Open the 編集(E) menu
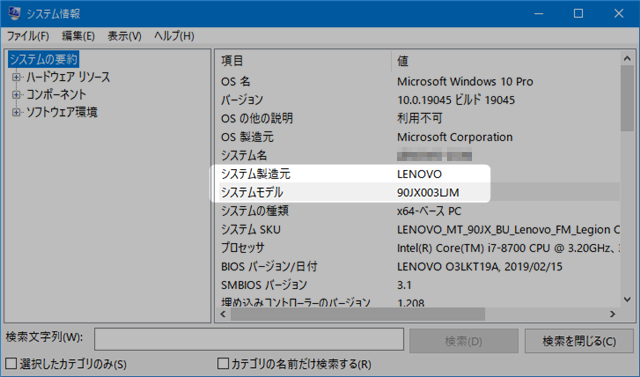 pos(78,36)
